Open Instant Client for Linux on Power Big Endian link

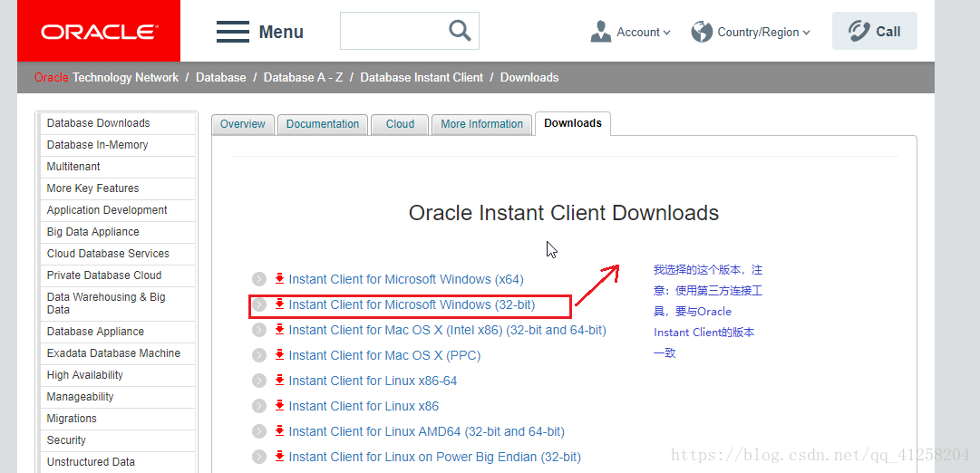tap(435, 457)
